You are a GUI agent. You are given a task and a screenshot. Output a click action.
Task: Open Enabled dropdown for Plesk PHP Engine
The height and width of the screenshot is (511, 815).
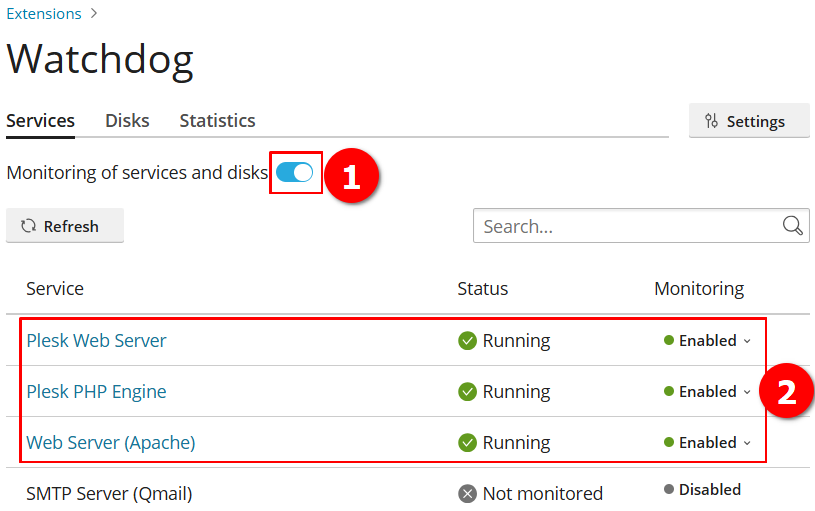(x=707, y=391)
